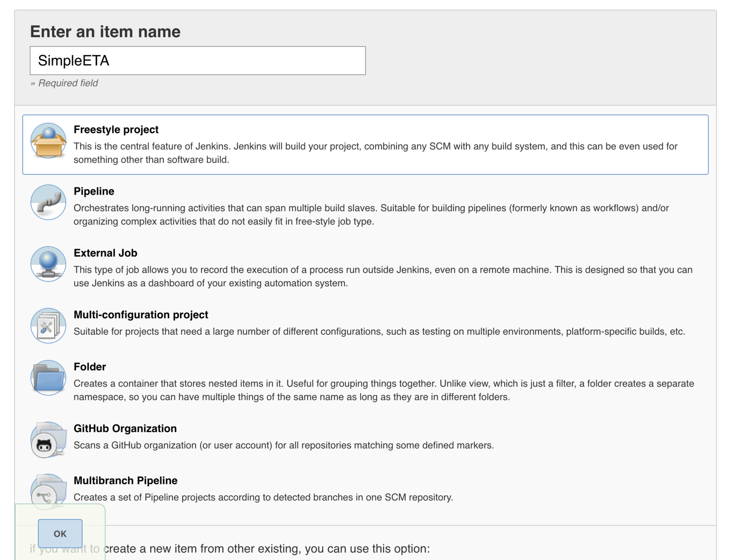Click the GitHub Organization octocat icon
734x560 pixels.
coord(48,440)
